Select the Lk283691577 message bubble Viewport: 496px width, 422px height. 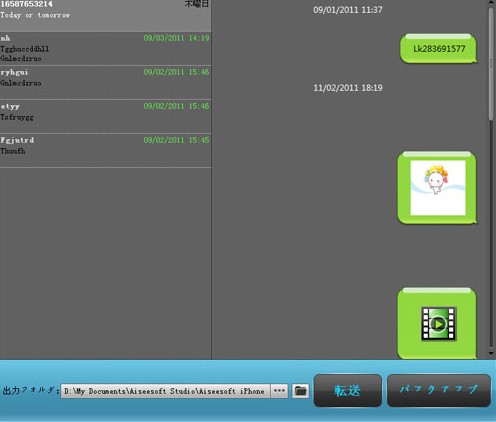(438, 49)
